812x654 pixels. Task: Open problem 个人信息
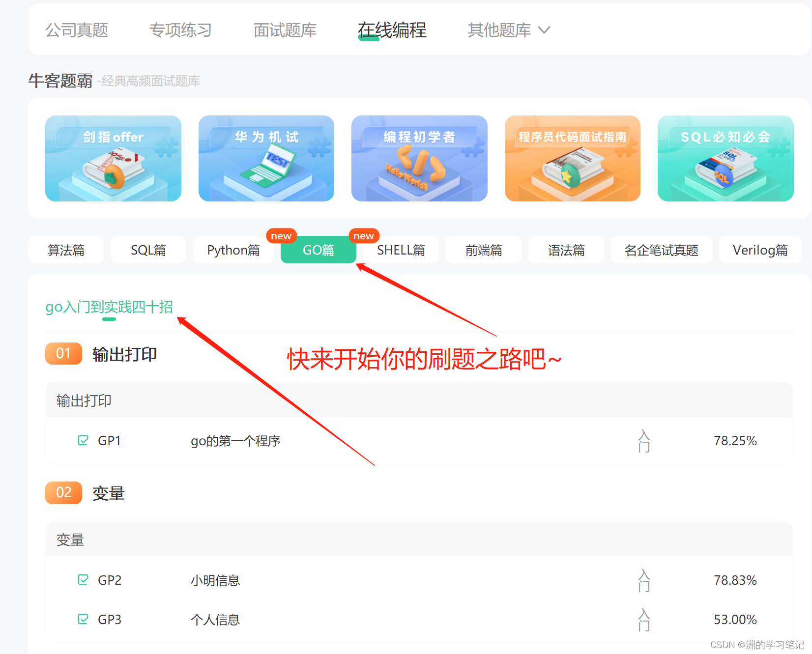tap(215, 620)
